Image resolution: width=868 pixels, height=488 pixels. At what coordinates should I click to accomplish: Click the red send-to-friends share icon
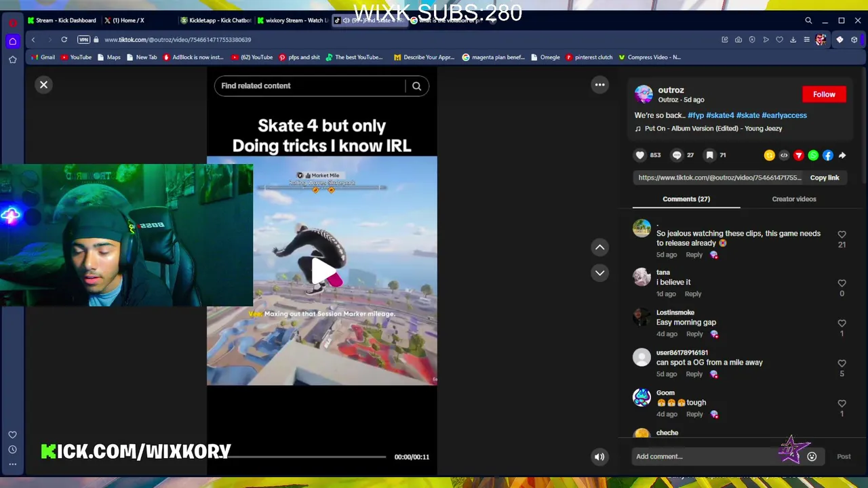click(x=799, y=155)
